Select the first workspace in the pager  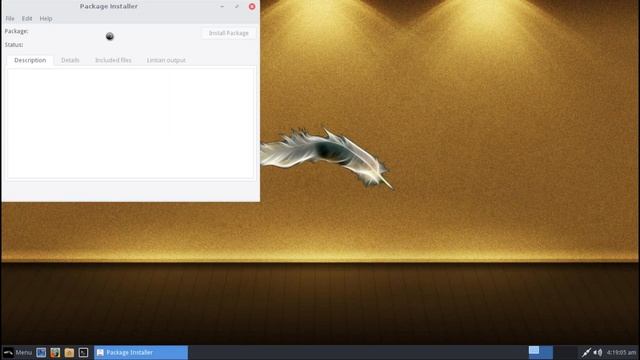pos(541,352)
